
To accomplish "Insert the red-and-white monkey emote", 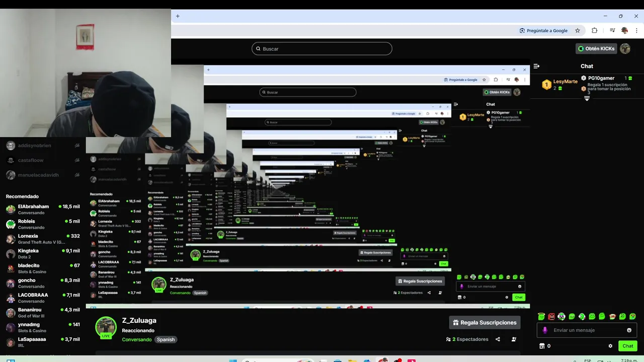I will (612, 316).
